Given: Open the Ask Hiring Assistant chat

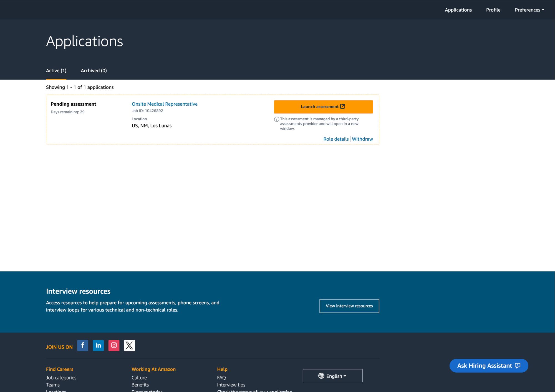Looking at the screenshot, I should pyautogui.click(x=489, y=366).
